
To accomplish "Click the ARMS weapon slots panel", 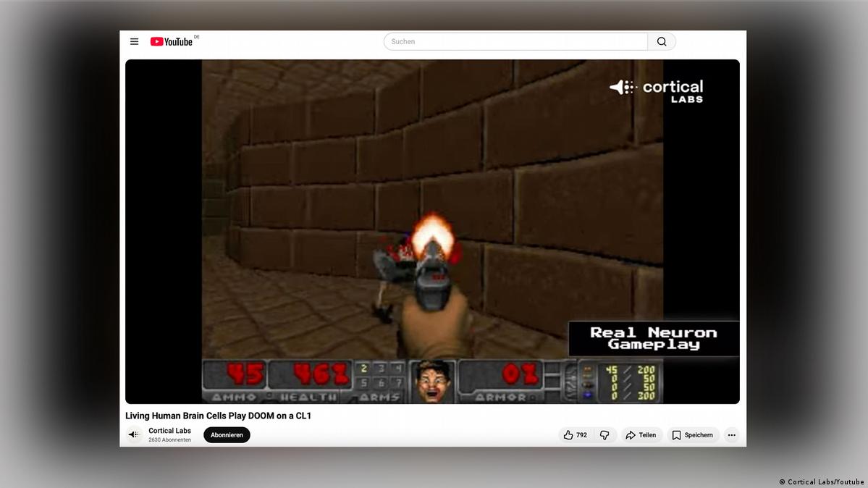I will click(380, 381).
